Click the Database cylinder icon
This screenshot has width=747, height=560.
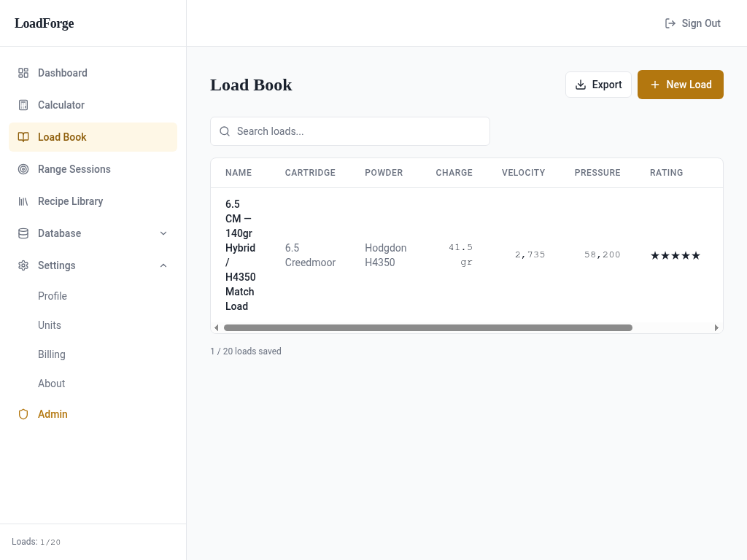coord(23,233)
